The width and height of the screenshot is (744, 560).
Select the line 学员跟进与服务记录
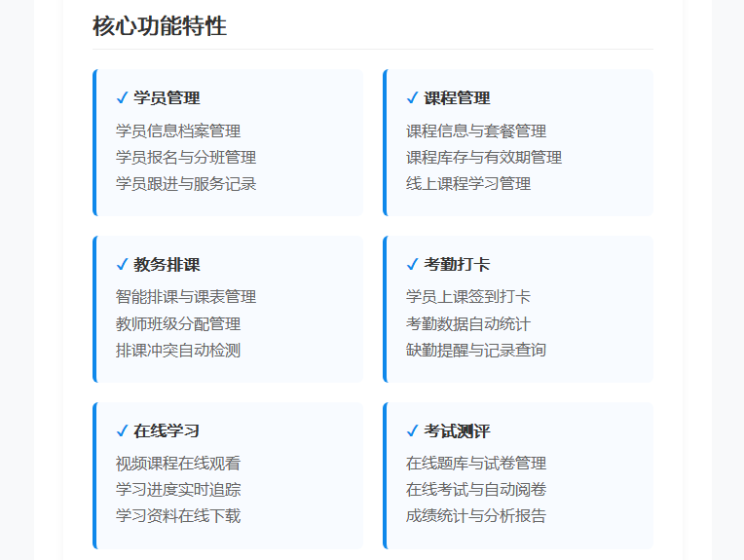[186, 184]
